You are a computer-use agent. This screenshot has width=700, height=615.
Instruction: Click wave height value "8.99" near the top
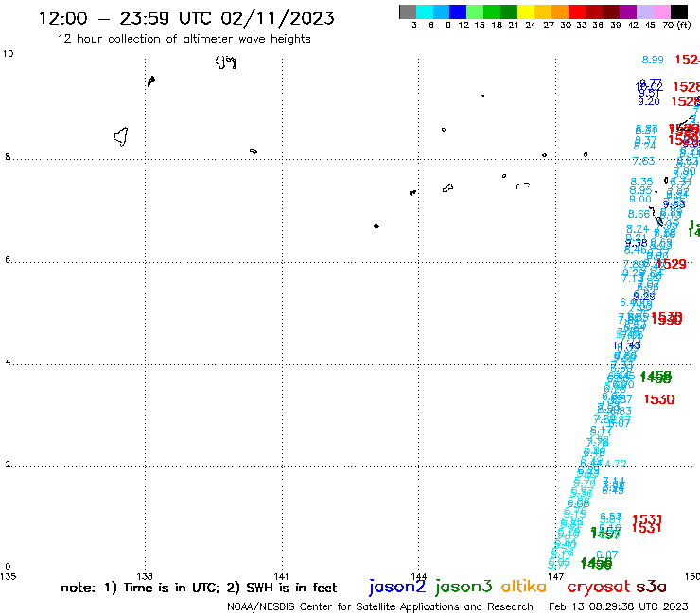[653, 60]
